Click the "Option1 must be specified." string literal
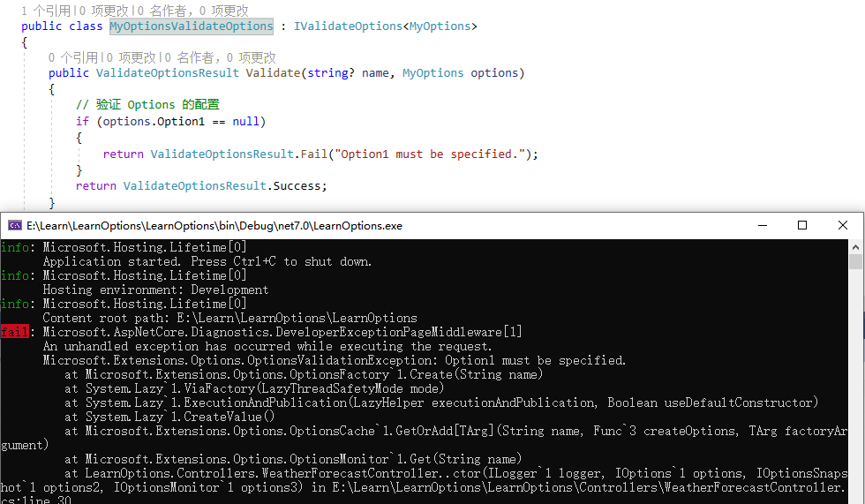Screen dimensions: 865x504 pyautogui.click(x=430, y=154)
